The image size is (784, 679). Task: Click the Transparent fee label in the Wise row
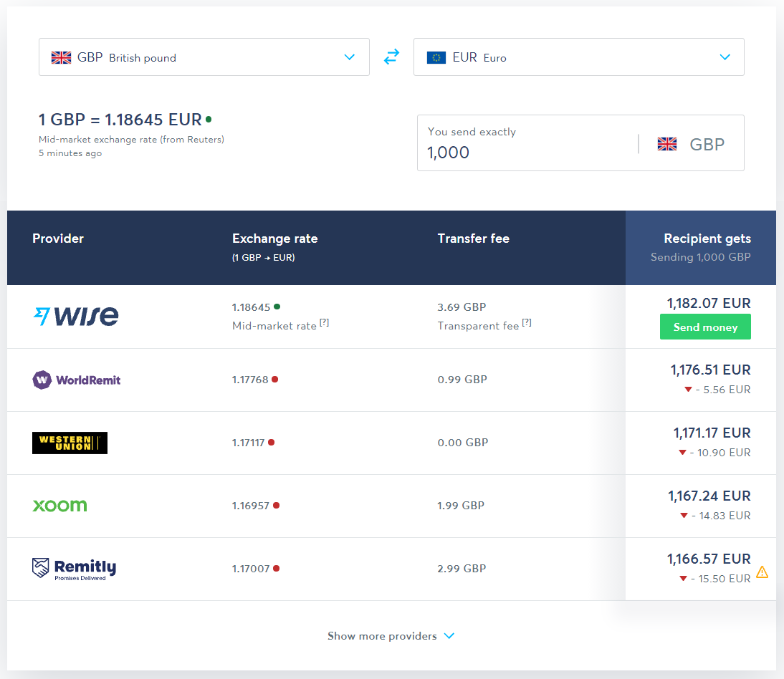pos(478,326)
